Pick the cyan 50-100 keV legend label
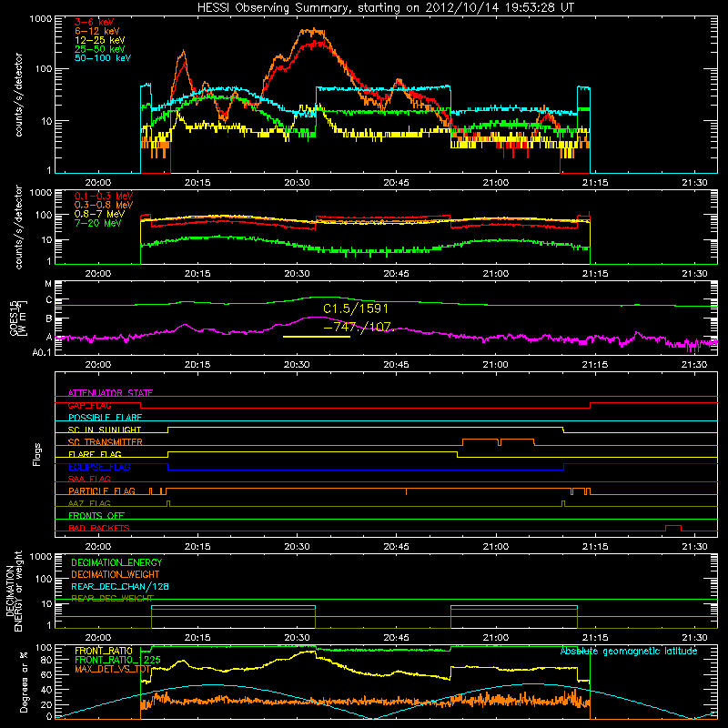 tap(102, 58)
